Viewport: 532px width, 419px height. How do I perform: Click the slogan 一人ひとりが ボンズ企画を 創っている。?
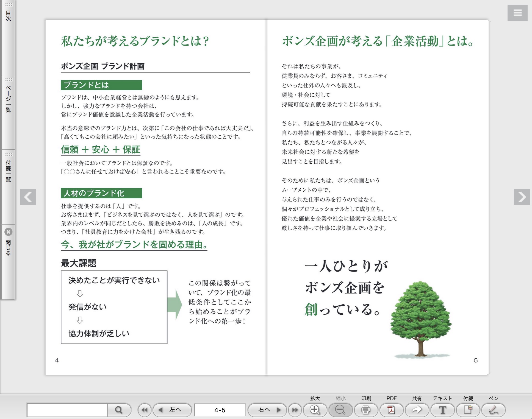(346, 288)
